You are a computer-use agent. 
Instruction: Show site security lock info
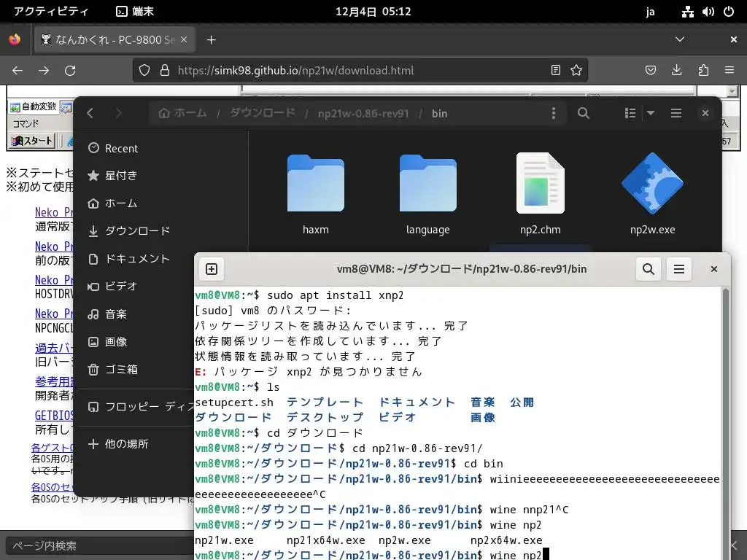[x=165, y=71]
